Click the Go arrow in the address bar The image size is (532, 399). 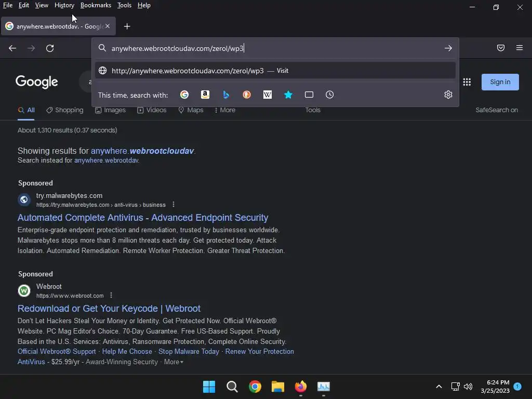448,48
